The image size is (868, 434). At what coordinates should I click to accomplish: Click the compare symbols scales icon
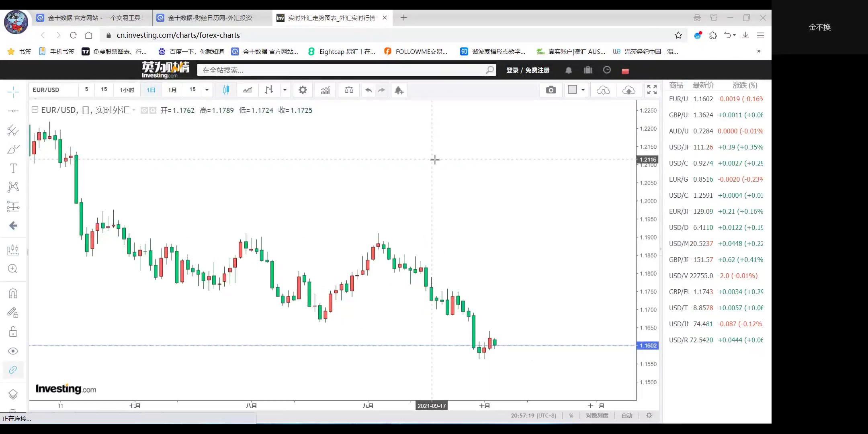point(349,90)
